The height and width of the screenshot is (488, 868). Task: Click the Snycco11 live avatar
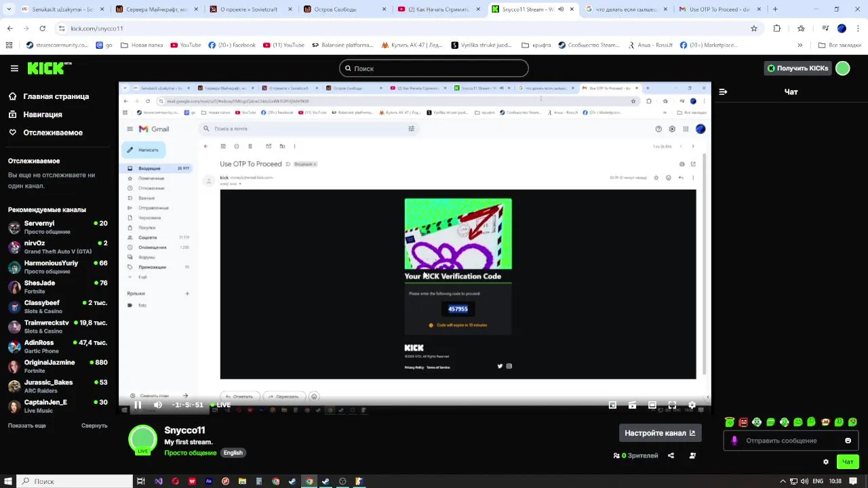tap(143, 440)
